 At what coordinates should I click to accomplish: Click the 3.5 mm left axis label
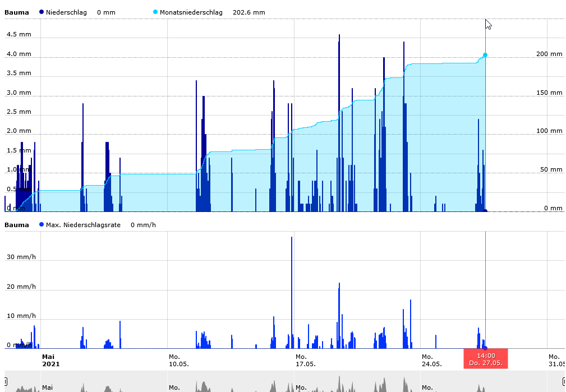(x=19, y=73)
